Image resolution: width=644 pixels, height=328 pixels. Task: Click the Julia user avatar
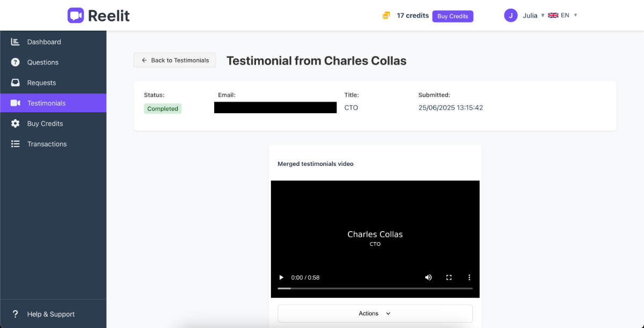[510, 16]
